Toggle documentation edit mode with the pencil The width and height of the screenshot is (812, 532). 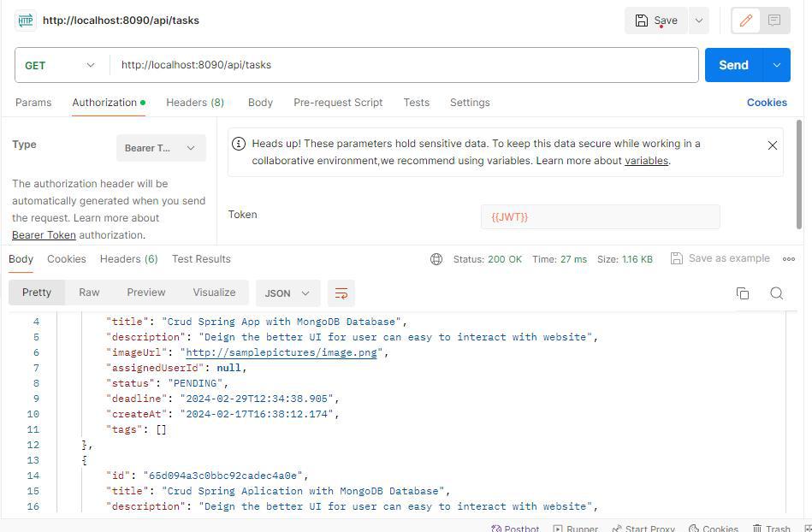[745, 20]
